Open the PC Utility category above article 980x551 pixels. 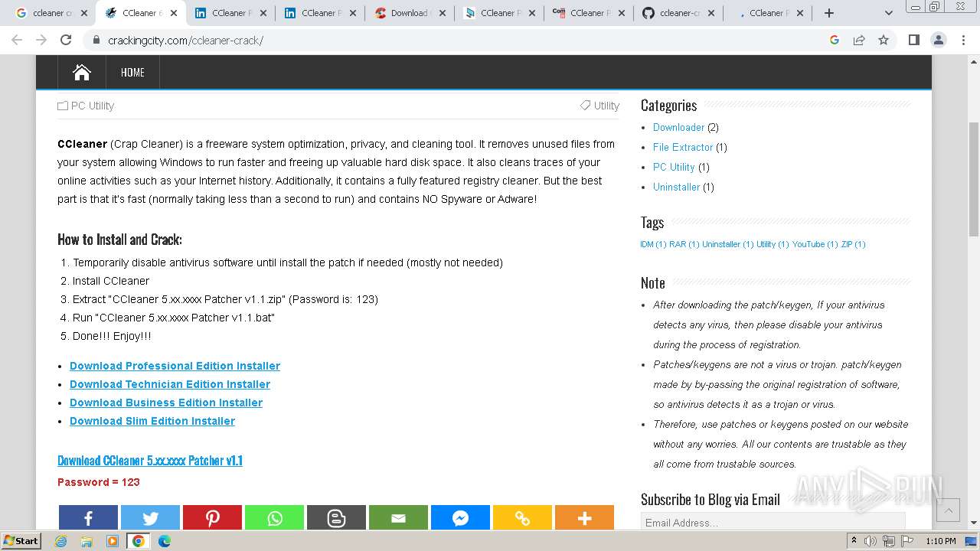[x=93, y=106]
